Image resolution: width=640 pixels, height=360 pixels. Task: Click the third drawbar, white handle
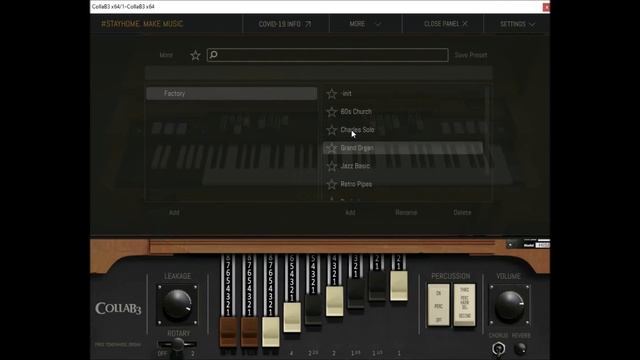[x=271, y=332]
